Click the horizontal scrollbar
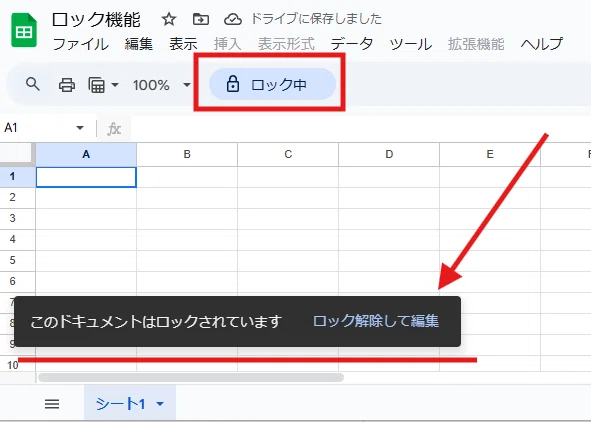The height and width of the screenshot is (422, 591). [x=191, y=378]
